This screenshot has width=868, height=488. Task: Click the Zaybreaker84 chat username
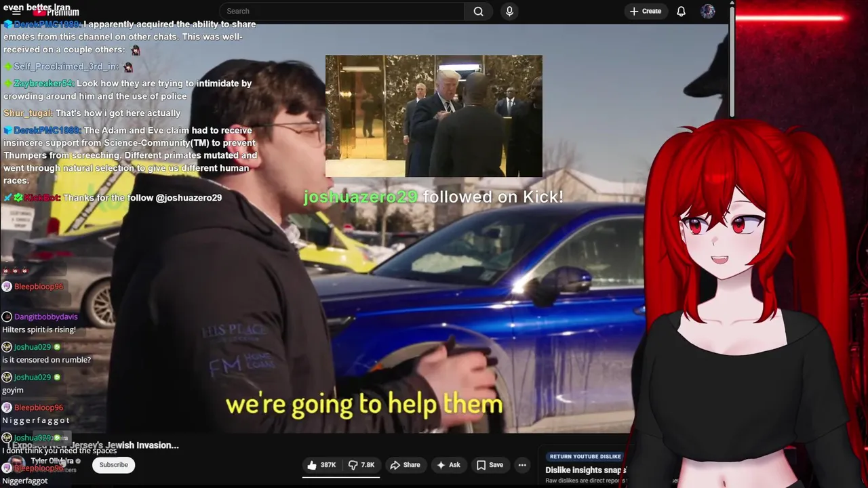(43, 83)
